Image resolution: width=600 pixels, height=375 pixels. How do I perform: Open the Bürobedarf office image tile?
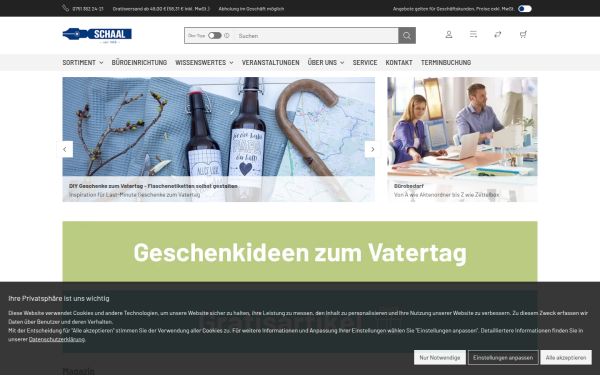tap(462, 139)
